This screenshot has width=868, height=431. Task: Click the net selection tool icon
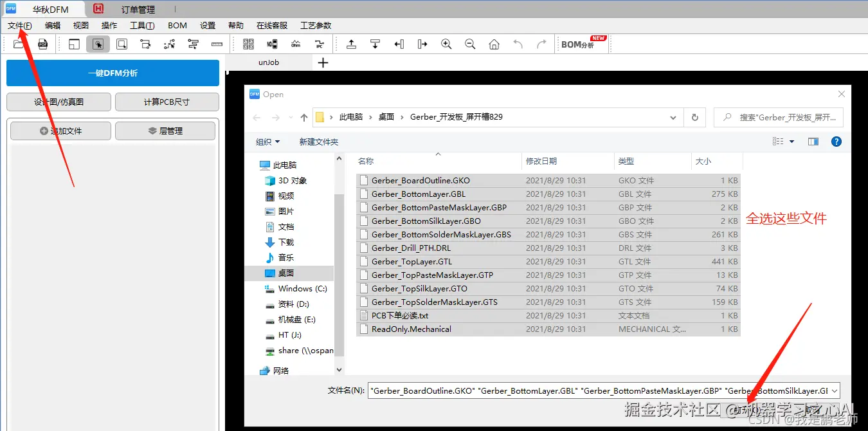click(145, 44)
